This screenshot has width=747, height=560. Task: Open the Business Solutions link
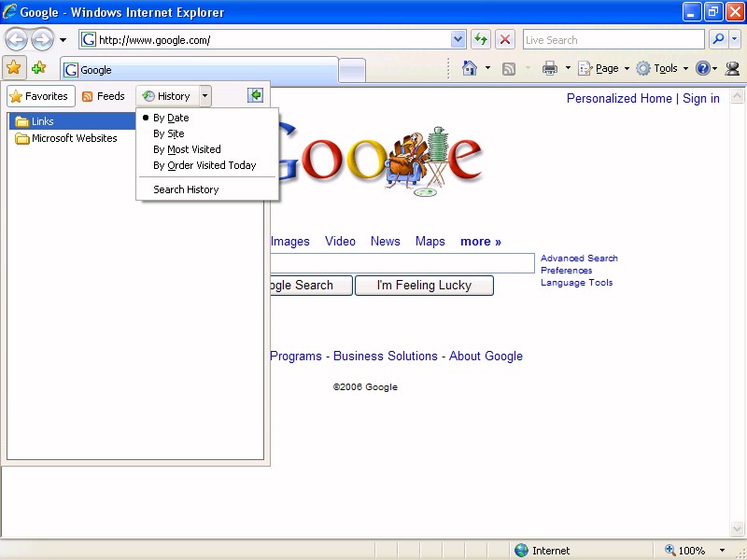pyautogui.click(x=386, y=357)
